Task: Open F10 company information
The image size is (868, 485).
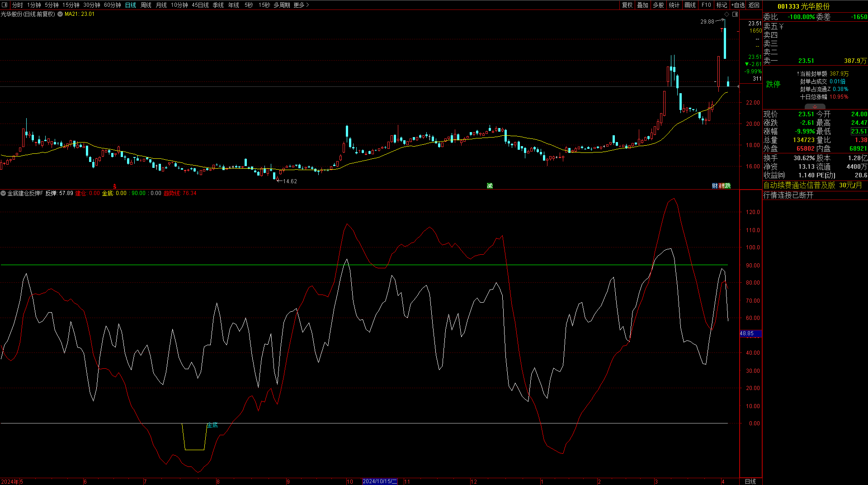Action: coord(706,5)
